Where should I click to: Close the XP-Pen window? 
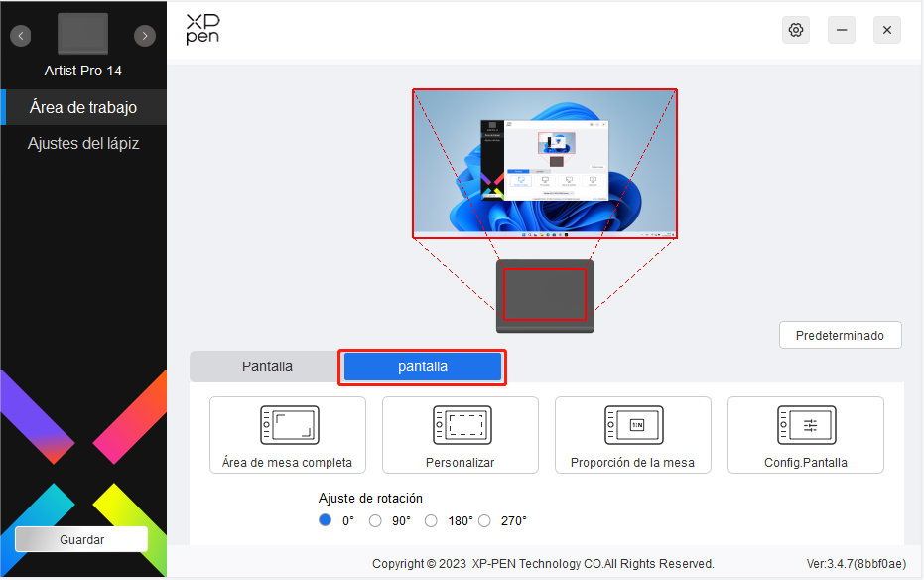click(x=887, y=30)
